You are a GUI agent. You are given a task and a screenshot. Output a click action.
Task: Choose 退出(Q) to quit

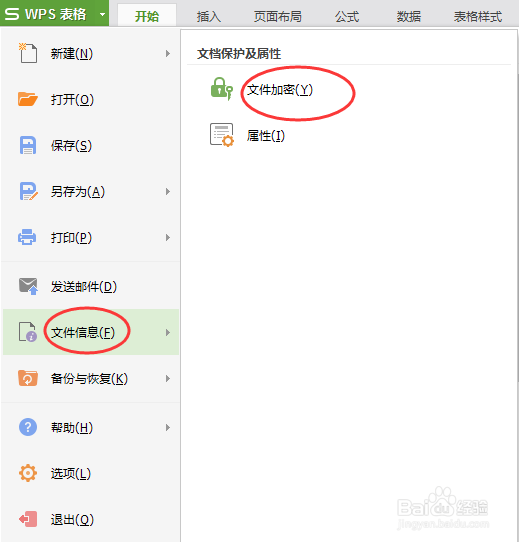[91, 519]
